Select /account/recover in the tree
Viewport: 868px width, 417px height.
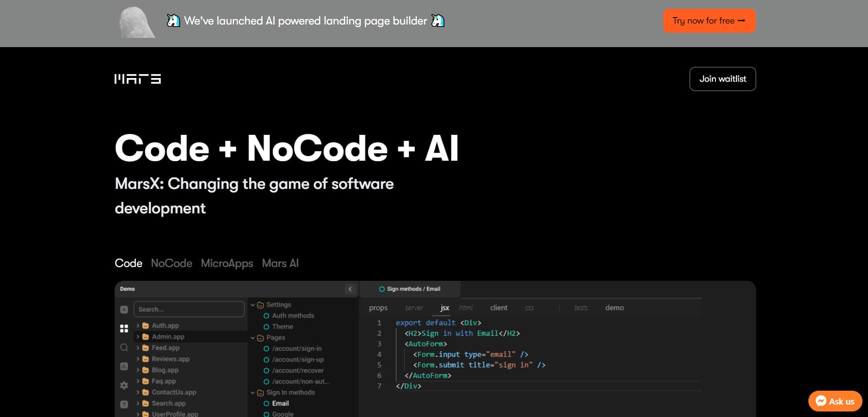coord(298,371)
